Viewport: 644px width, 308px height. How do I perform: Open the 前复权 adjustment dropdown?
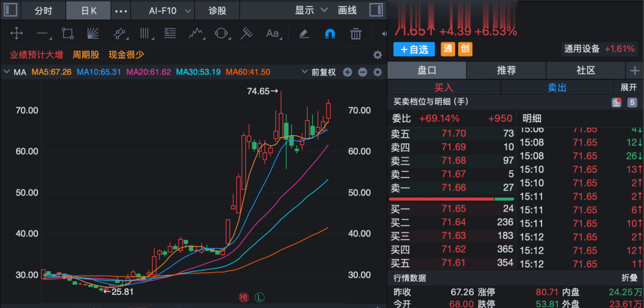point(319,73)
